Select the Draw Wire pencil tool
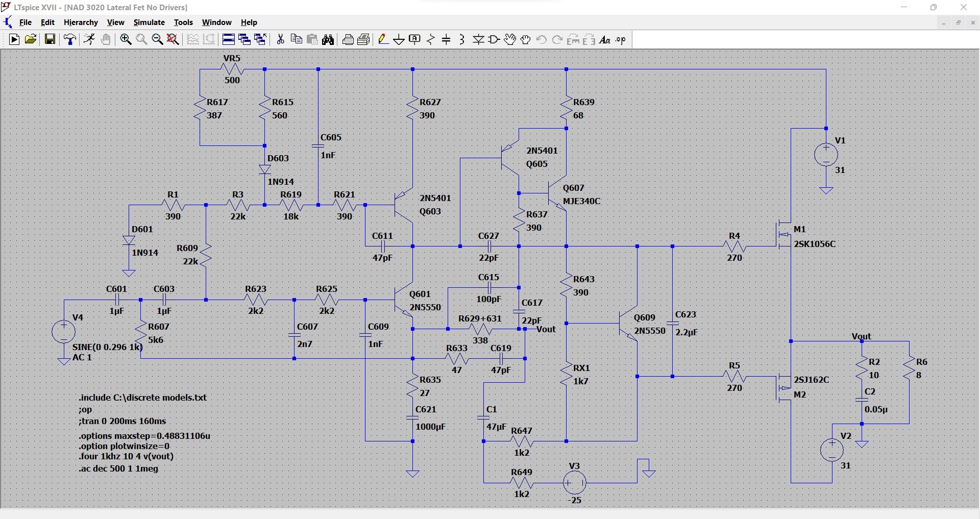Viewport: 980px width, 519px height. pos(383,40)
